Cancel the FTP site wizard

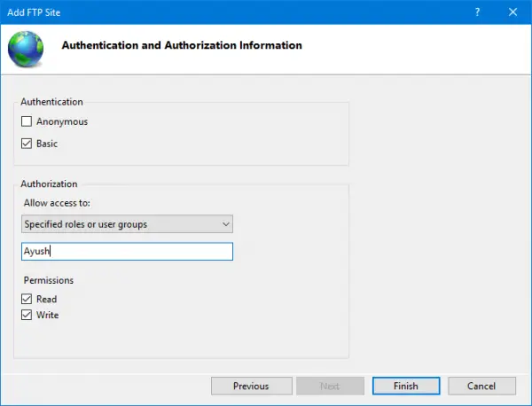click(x=481, y=386)
